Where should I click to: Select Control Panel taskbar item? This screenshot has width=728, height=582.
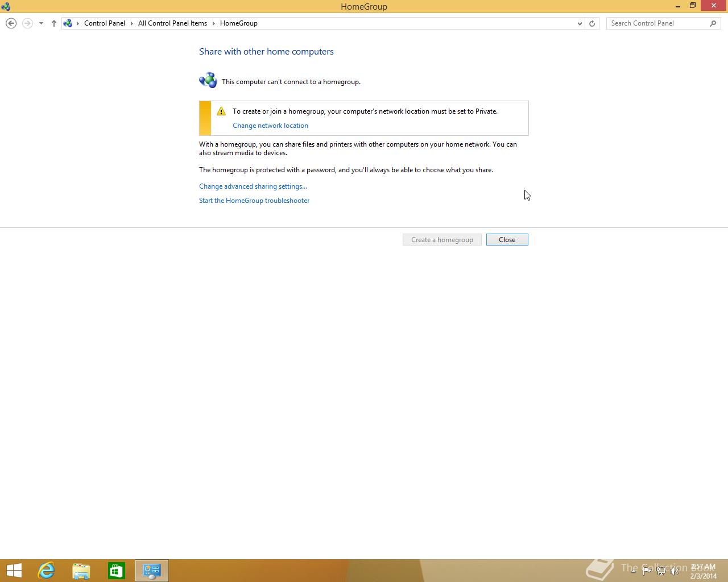tap(152, 571)
